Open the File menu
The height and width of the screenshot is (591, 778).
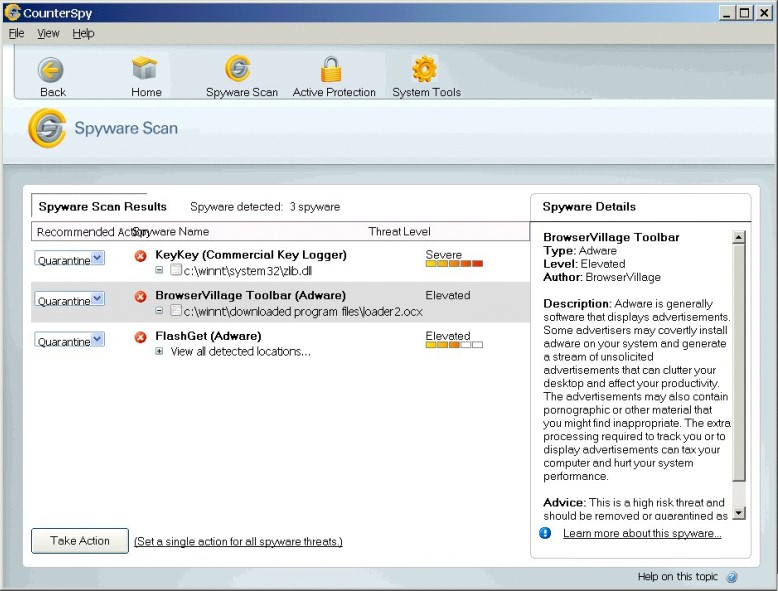(x=16, y=33)
